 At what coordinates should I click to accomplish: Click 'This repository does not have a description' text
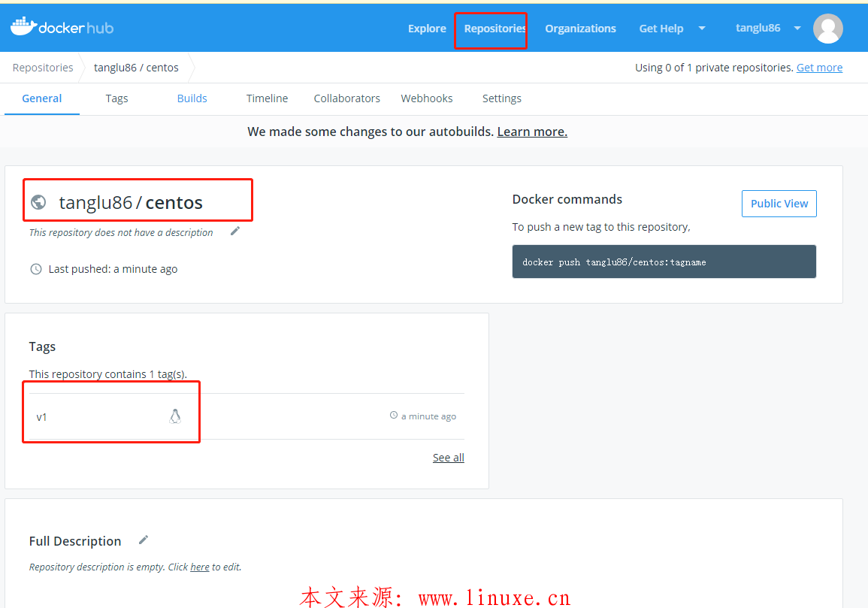121,232
